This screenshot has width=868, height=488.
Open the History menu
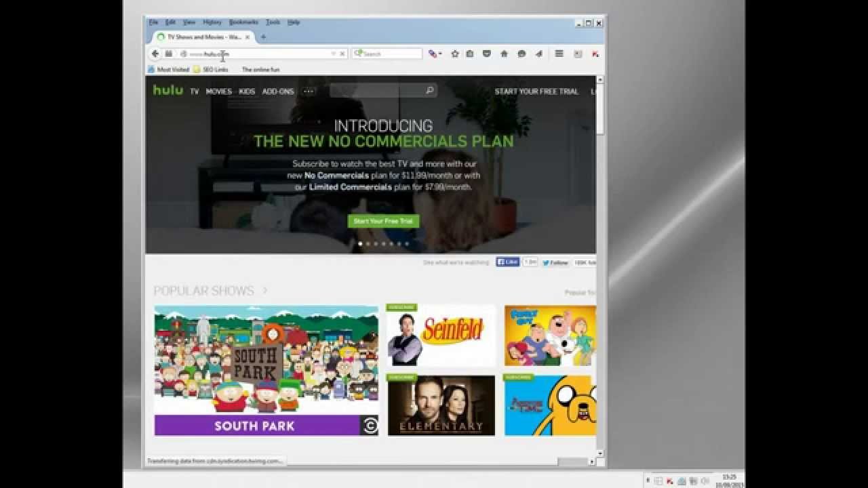(212, 22)
